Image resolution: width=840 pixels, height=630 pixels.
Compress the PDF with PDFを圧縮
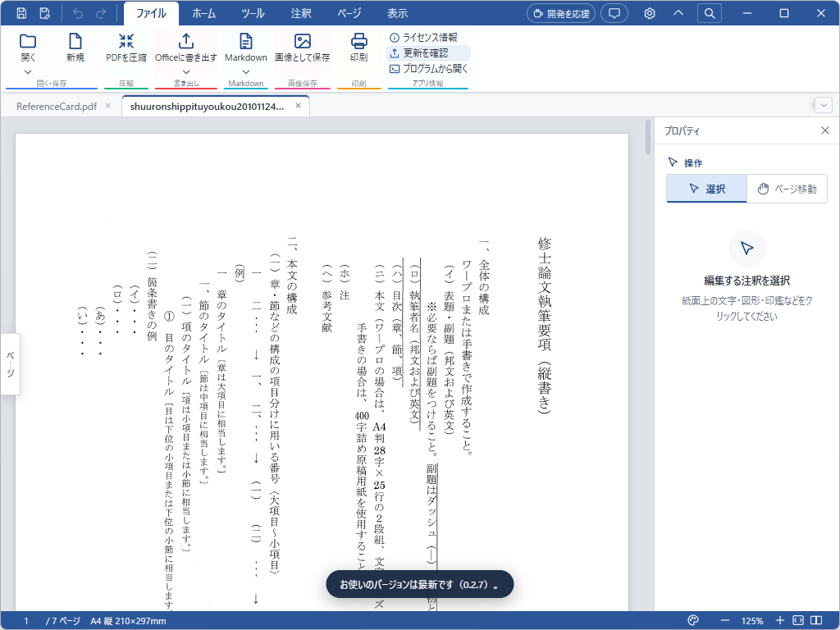coord(126,48)
